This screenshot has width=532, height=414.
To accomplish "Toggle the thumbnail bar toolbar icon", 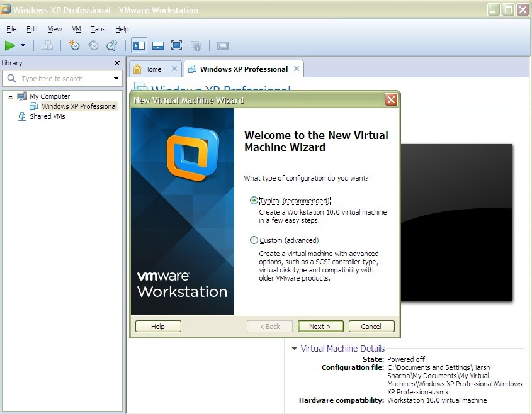I will [x=158, y=45].
